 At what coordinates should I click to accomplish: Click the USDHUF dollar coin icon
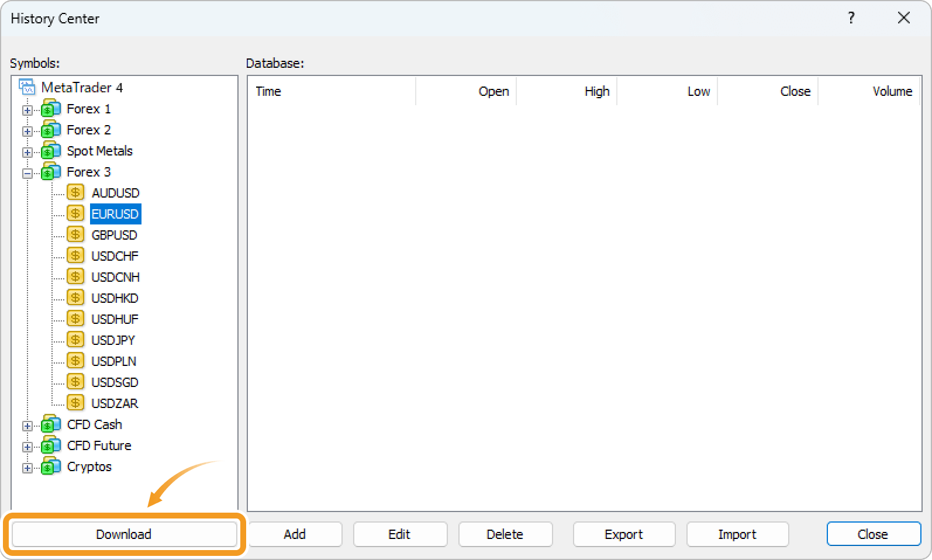75,319
